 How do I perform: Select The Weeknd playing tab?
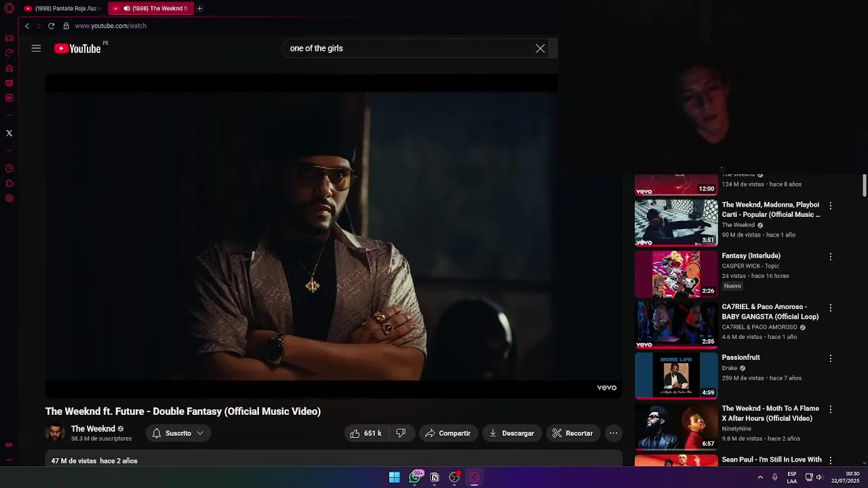(x=151, y=9)
